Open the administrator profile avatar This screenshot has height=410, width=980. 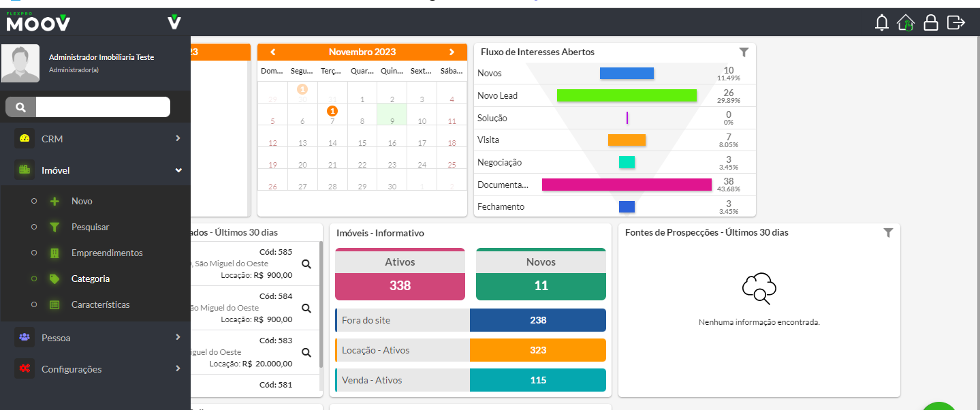coord(20,63)
